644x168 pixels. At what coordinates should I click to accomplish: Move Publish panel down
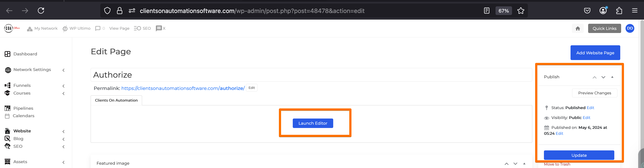pos(603,77)
